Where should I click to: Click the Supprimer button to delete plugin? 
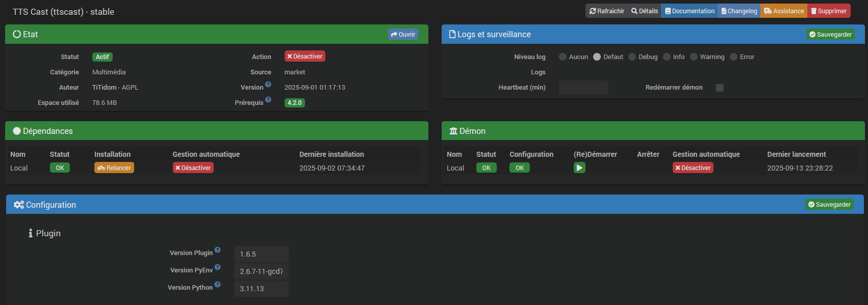tap(829, 11)
